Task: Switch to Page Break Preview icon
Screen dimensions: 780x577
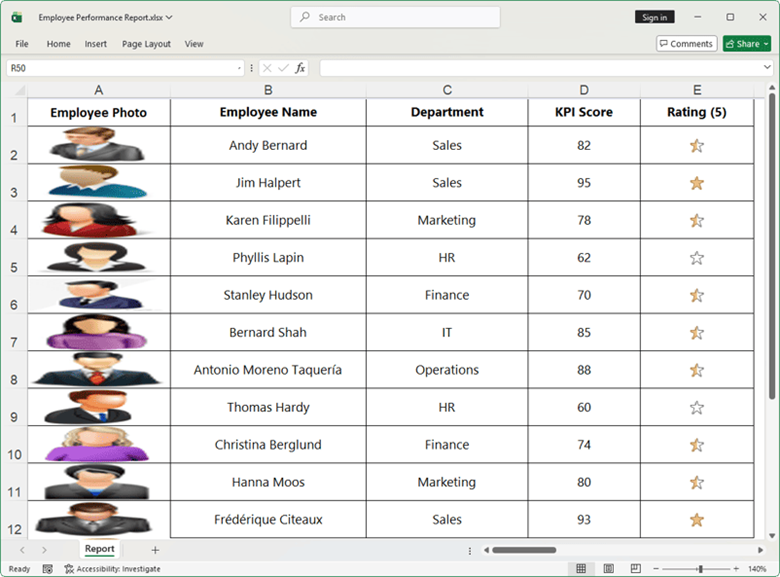Action: point(635,569)
